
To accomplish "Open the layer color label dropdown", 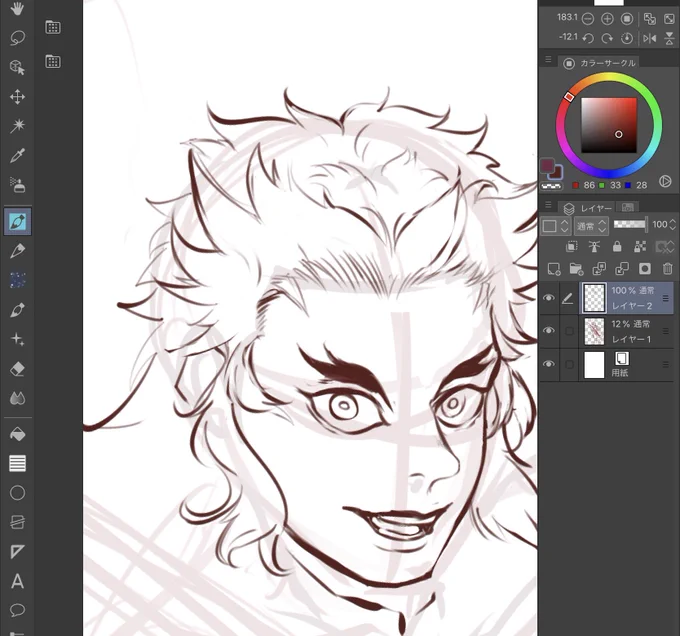I will 555,226.
